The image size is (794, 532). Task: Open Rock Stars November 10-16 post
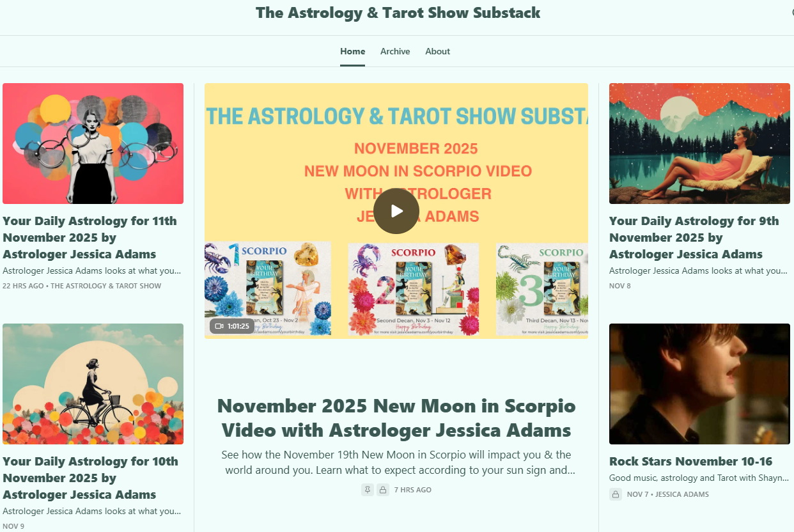click(x=691, y=461)
